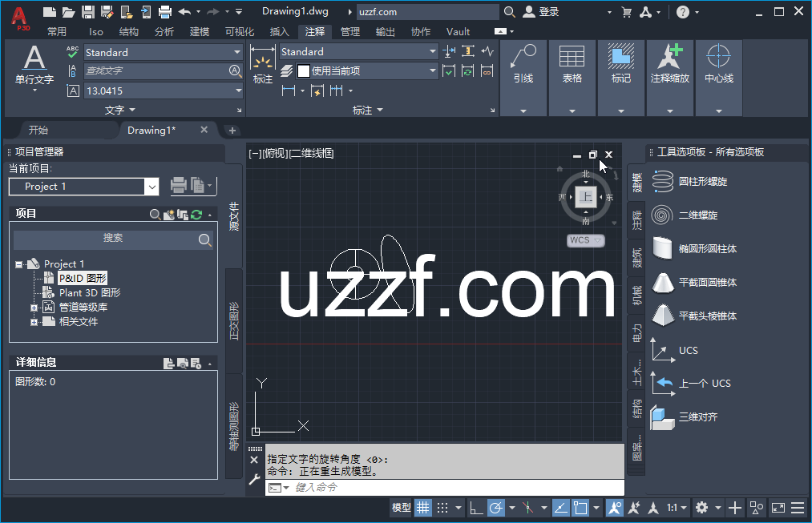Click the workspace gear icon in the status bar

701,508
